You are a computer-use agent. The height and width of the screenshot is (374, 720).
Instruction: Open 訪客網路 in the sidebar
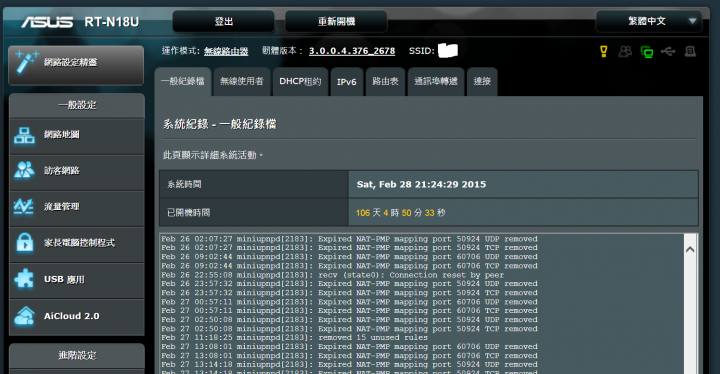coord(77,171)
